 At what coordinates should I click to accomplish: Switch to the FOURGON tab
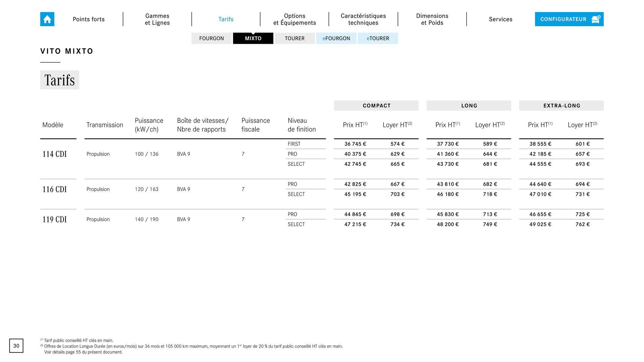[x=211, y=38]
